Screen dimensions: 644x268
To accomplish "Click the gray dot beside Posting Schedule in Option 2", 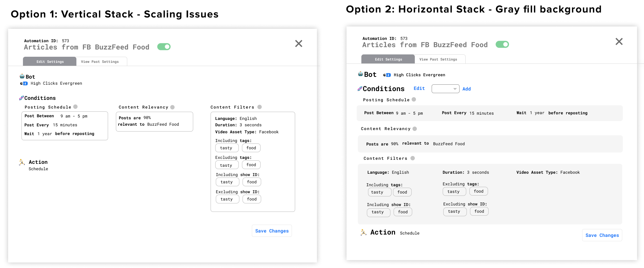I will click(x=414, y=100).
